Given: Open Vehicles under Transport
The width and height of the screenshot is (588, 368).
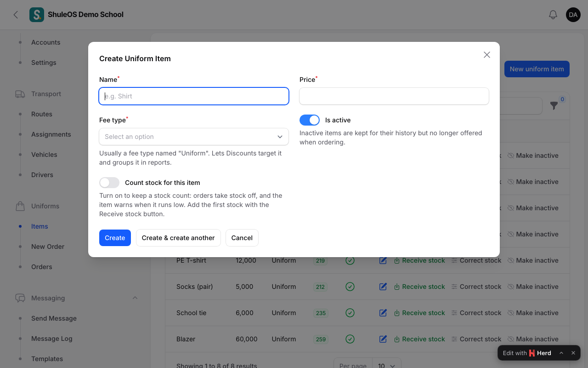Looking at the screenshot, I should [x=44, y=155].
